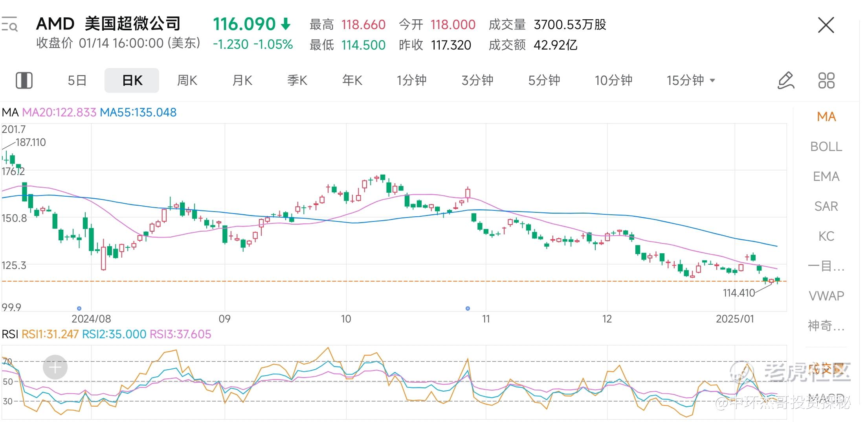Click the RSI1:31.247 legend label
This screenshot has width=868, height=422.
[50, 334]
